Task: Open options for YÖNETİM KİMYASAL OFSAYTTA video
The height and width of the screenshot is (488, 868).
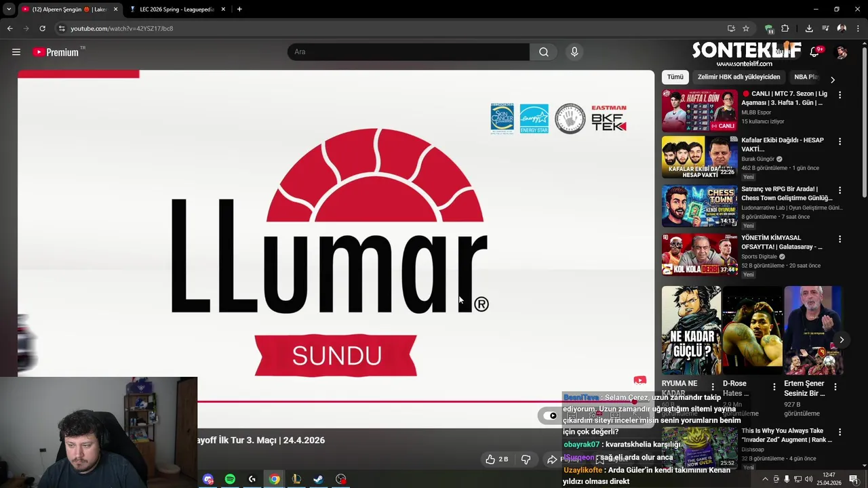Action: click(840, 239)
